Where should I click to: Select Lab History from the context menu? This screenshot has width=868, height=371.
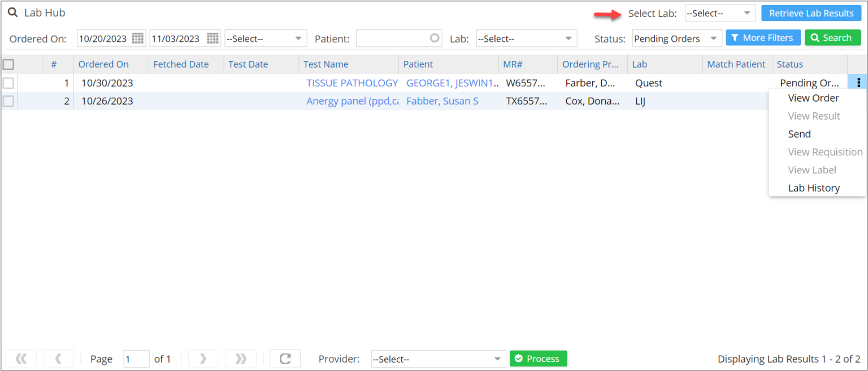[x=815, y=187]
